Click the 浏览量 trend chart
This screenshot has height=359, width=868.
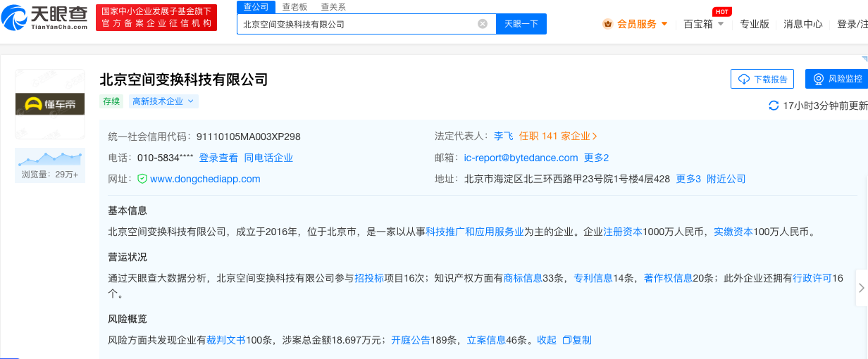tap(50, 158)
